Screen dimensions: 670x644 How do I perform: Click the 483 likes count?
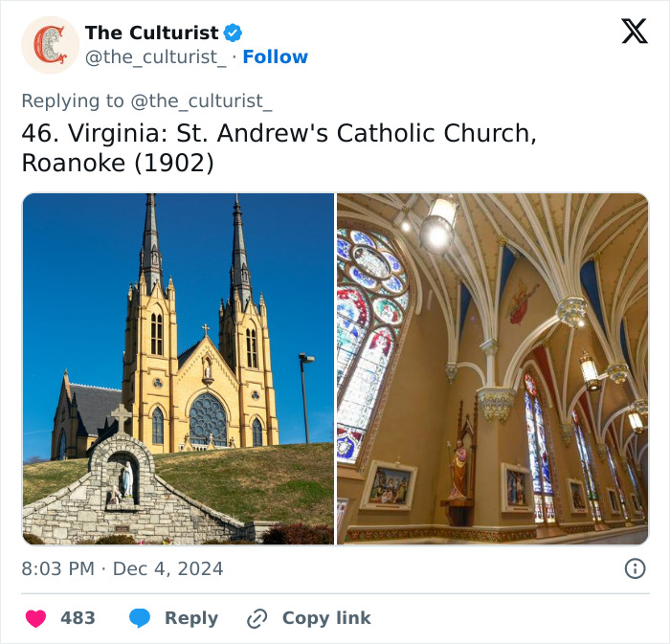tap(78, 618)
